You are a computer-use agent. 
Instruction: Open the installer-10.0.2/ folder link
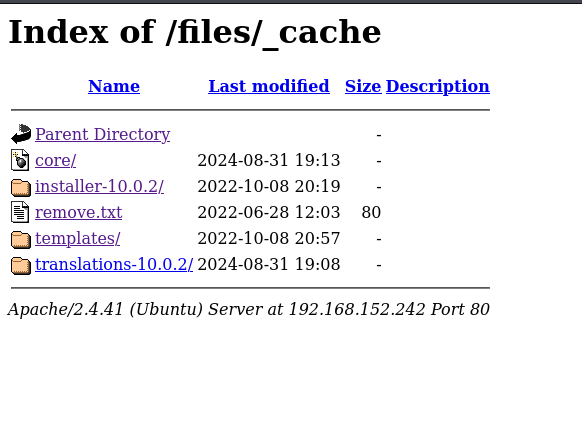point(99,186)
